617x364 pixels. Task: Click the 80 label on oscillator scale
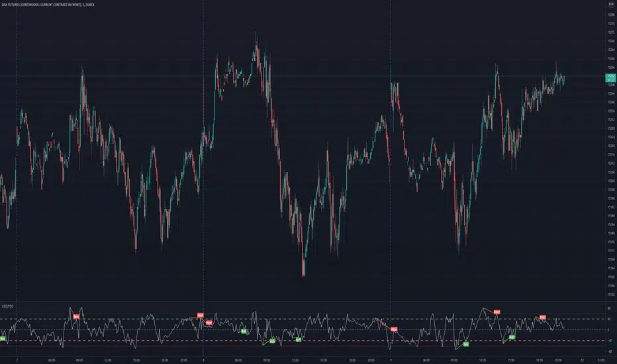[x=610, y=308]
